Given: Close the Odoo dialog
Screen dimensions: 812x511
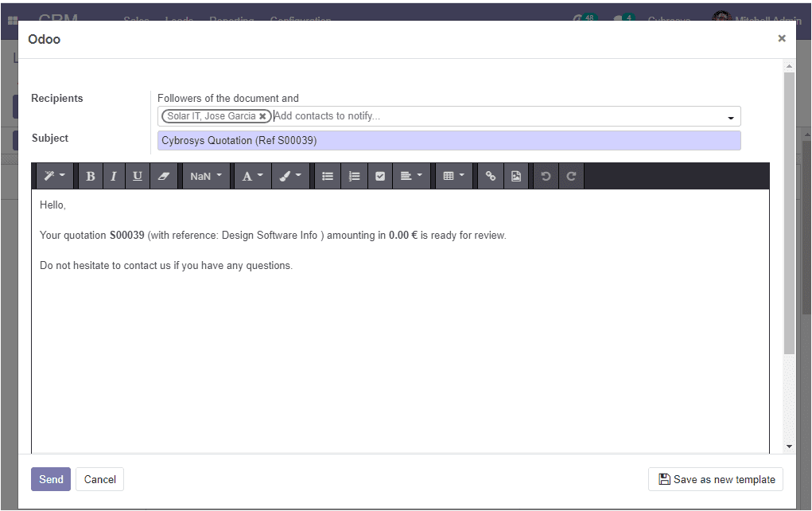Looking at the screenshot, I should pyautogui.click(x=782, y=38).
